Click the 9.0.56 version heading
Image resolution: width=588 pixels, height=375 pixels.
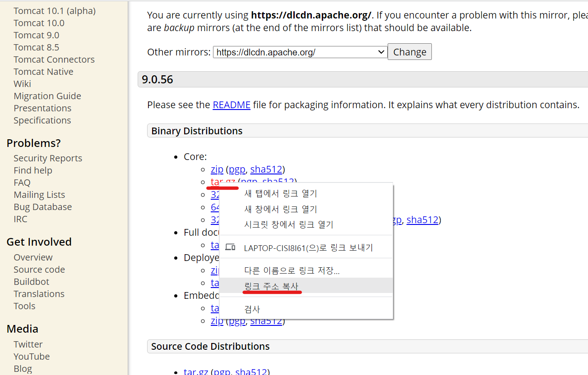click(x=157, y=80)
